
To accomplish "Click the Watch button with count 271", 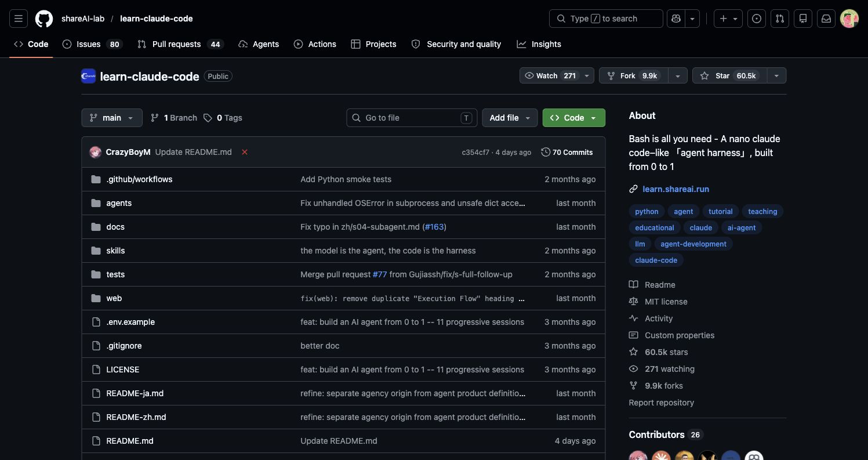I will click(550, 76).
